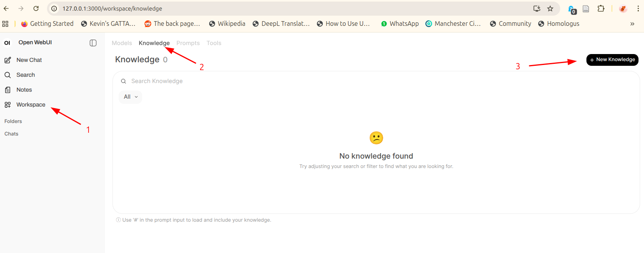Switch to the Tools tab
This screenshot has width=644, height=253.
click(214, 43)
